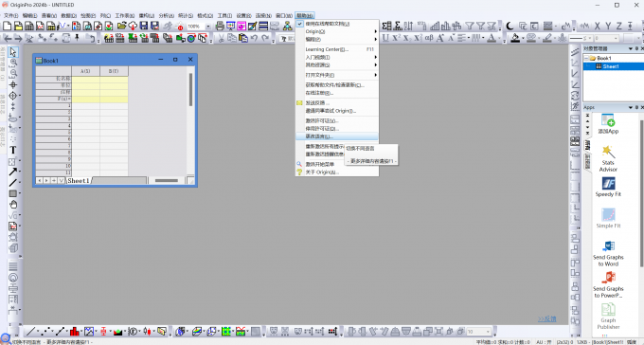Launch the Send Graphs to PowerPoint app
Viewport: 644px width, 345px height.
point(608,285)
